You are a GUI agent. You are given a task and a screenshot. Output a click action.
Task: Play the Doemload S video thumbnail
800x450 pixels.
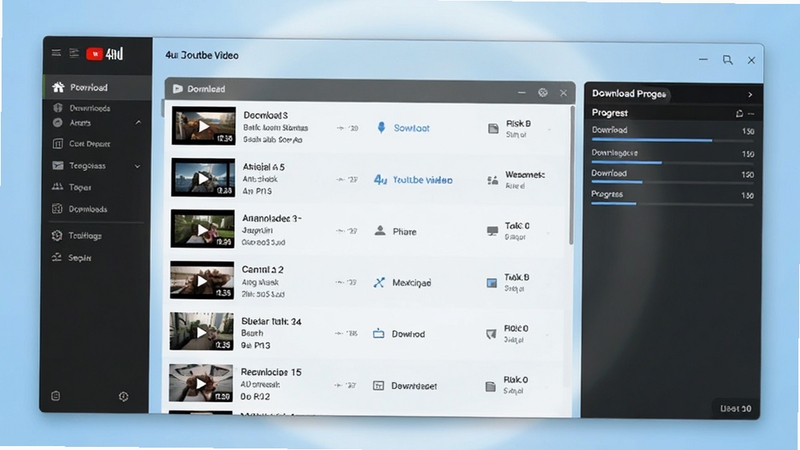tap(204, 126)
